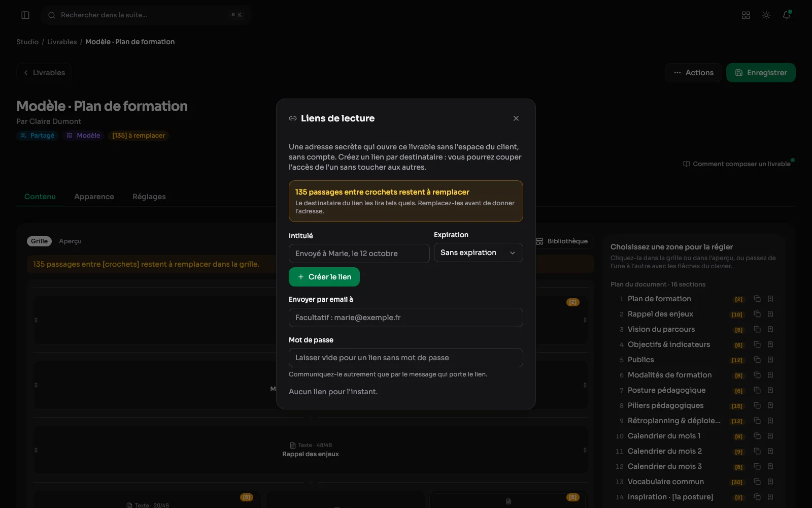Duplicate the Publics section
Screen dimensions: 812x508
click(x=757, y=360)
